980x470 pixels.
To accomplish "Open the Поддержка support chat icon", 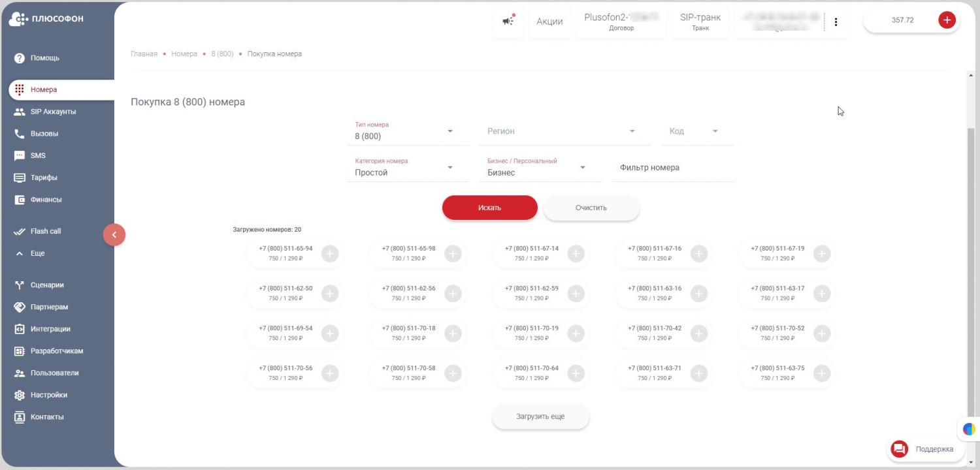I will (900, 449).
